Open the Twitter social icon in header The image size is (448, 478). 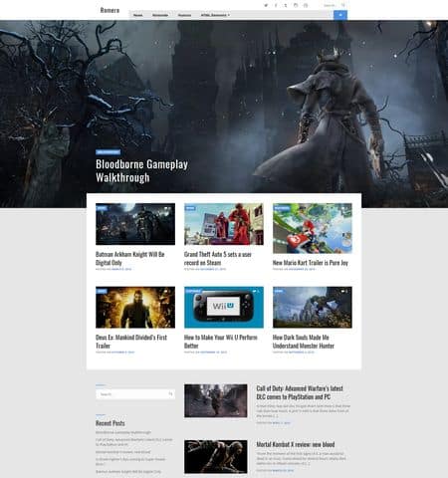[266, 5]
